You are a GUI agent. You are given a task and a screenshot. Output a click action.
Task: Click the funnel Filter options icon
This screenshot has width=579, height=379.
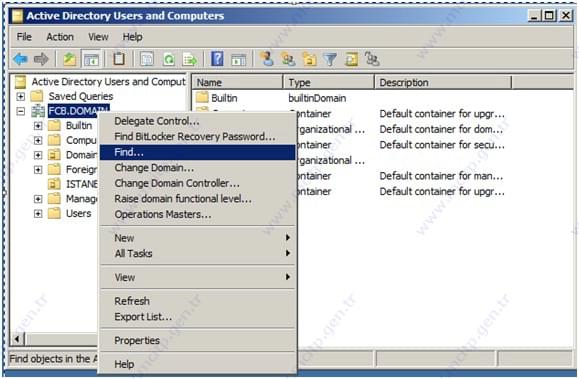(x=330, y=59)
